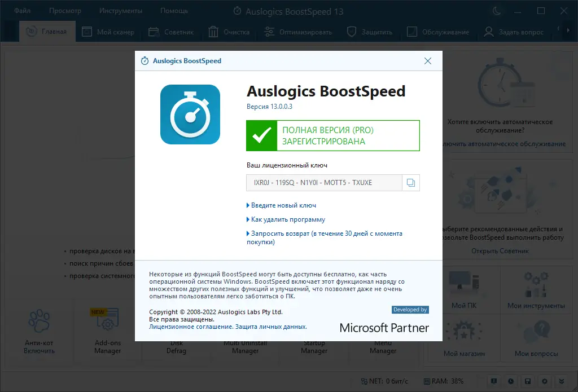578x392 pixels.
Task: Switch to the Мой сканер tab
Action: point(108,32)
